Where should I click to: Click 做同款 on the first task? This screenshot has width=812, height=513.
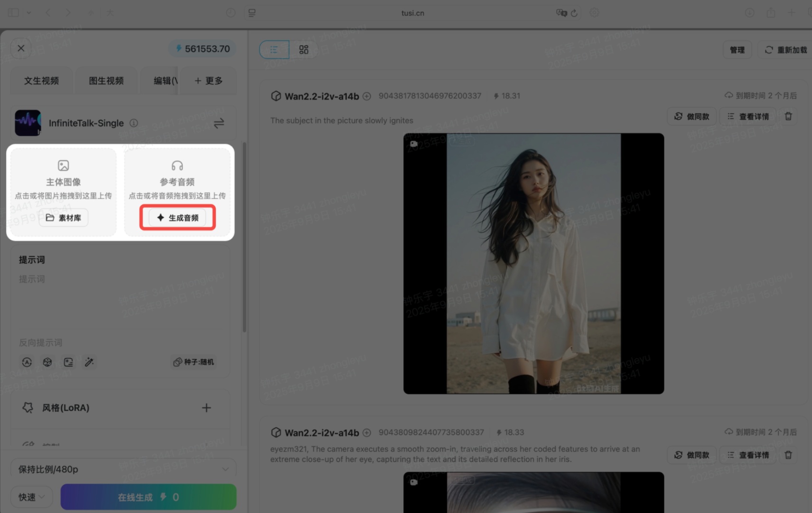[691, 116]
